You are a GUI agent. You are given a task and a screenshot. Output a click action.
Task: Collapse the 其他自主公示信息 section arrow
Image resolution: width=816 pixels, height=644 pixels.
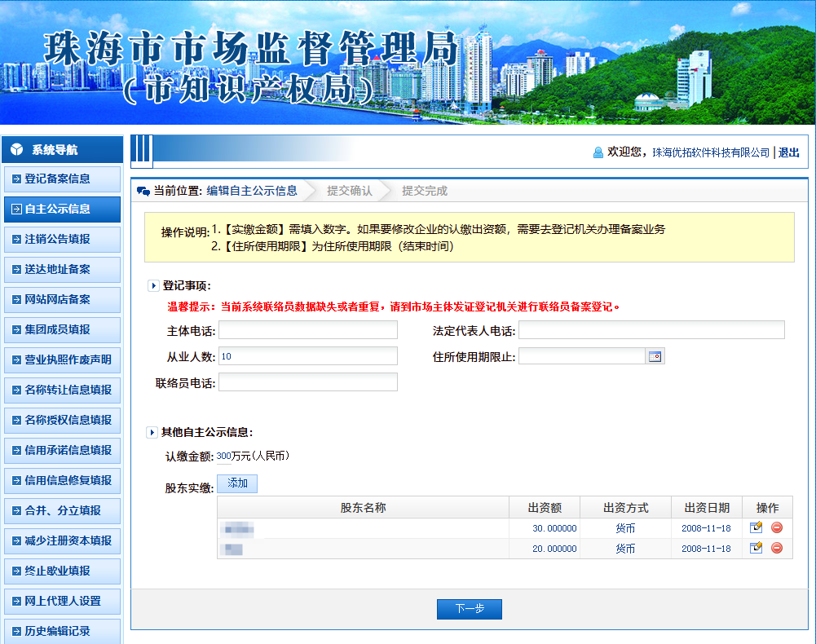click(152, 432)
